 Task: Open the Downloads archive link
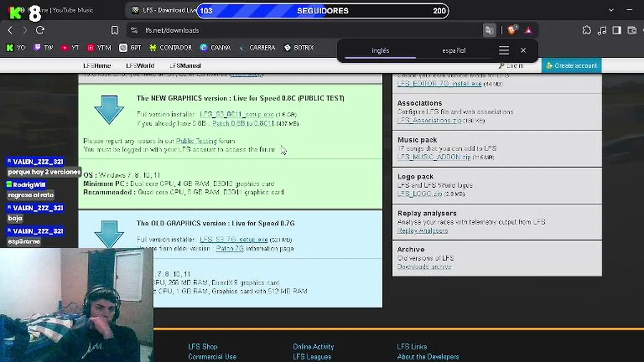(424, 266)
